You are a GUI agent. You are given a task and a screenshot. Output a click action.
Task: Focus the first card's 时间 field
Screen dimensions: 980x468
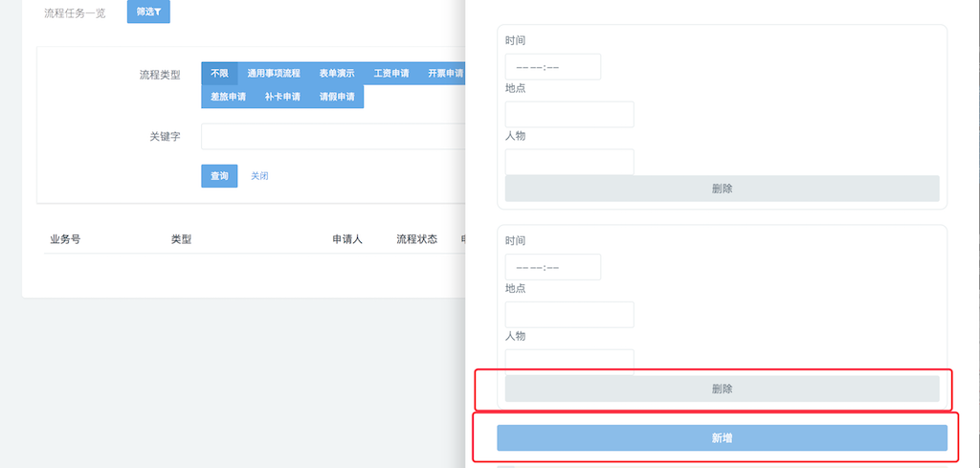553,67
